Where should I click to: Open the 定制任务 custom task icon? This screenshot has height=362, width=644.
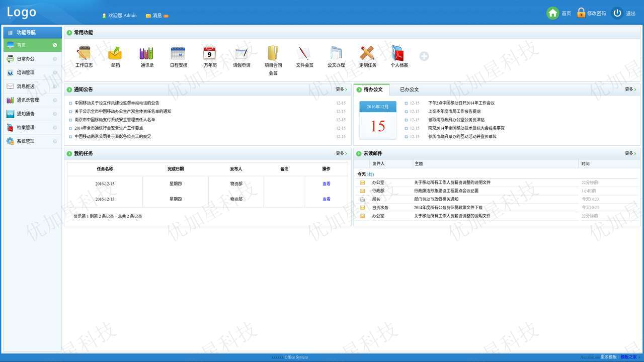point(367,53)
